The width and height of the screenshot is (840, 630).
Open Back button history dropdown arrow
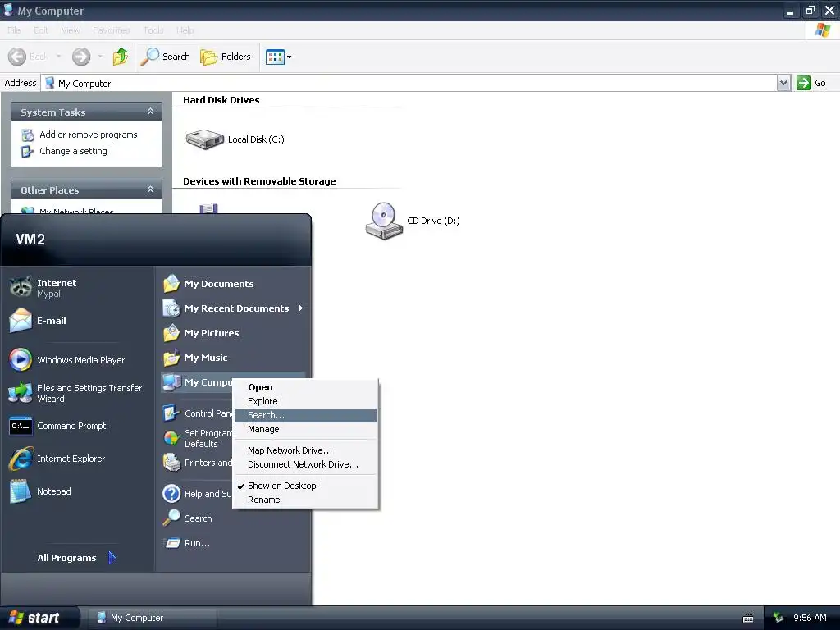click(58, 57)
